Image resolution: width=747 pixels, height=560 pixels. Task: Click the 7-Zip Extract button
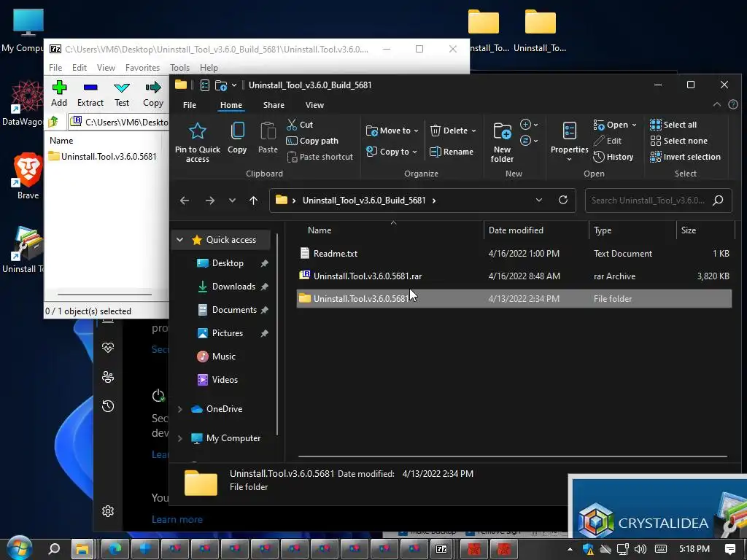pyautogui.click(x=90, y=93)
